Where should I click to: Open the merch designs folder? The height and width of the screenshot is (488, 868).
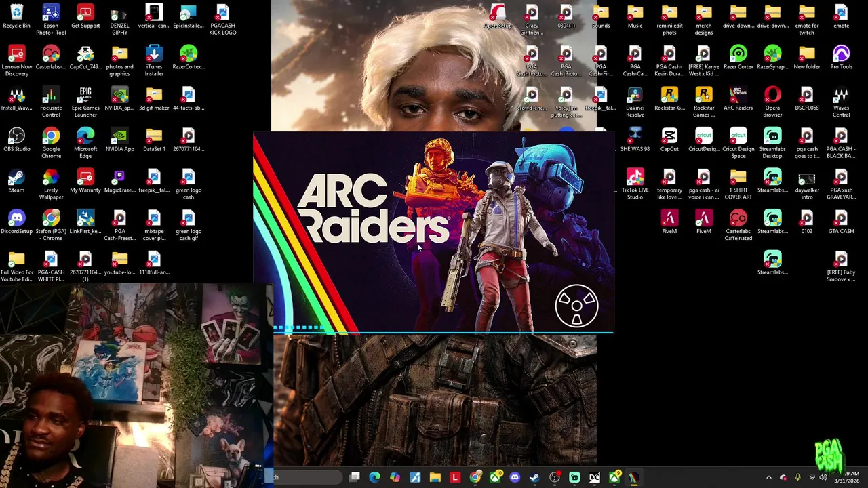point(704,20)
